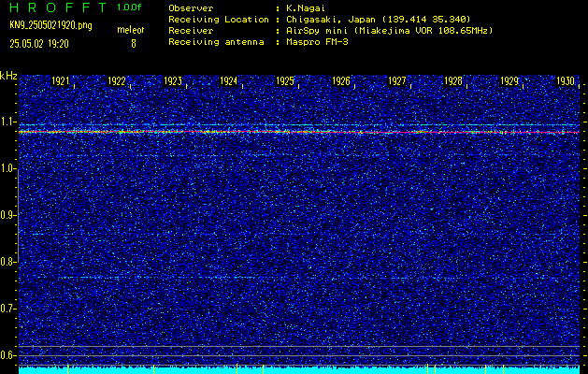This screenshot has width=588, height=374.
Task: Click the 0.8 kHz axis label
Action: click(x=7, y=262)
